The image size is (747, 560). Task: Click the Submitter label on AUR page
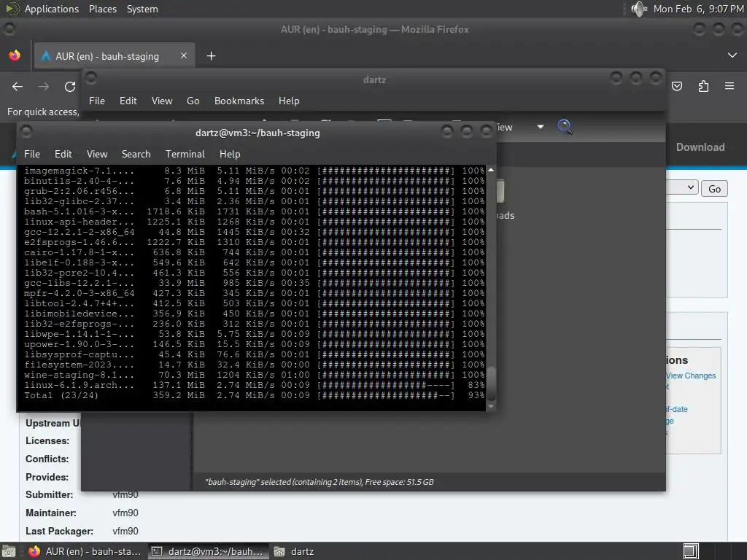click(x=49, y=495)
